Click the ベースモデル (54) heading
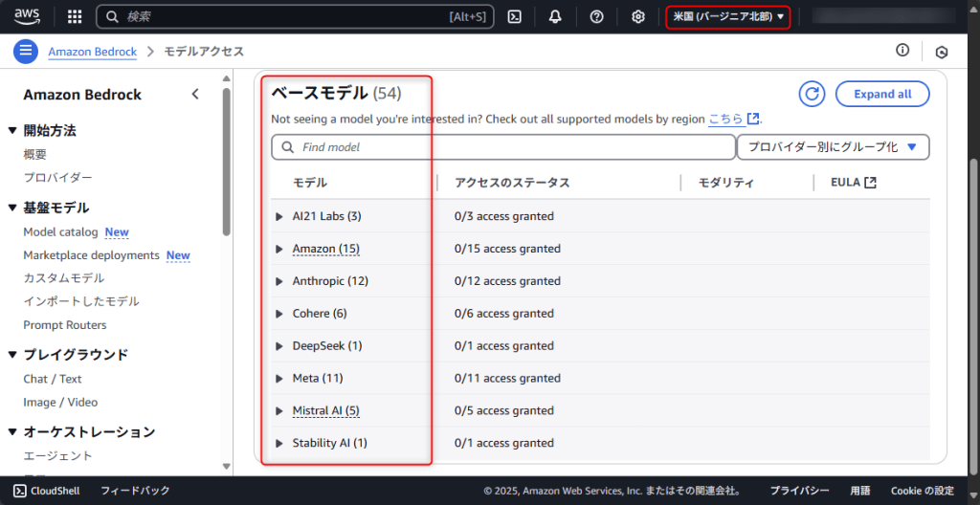The width and height of the screenshot is (980, 505). click(x=336, y=94)
